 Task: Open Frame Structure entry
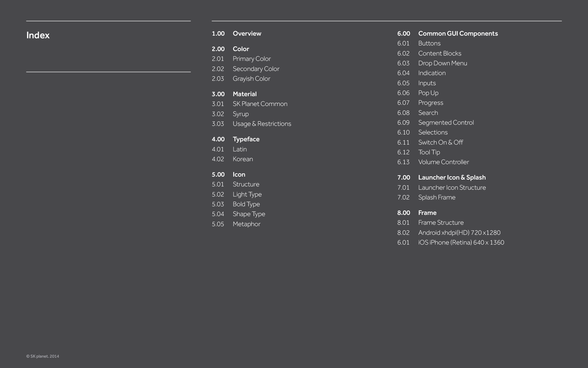[441, 223]
